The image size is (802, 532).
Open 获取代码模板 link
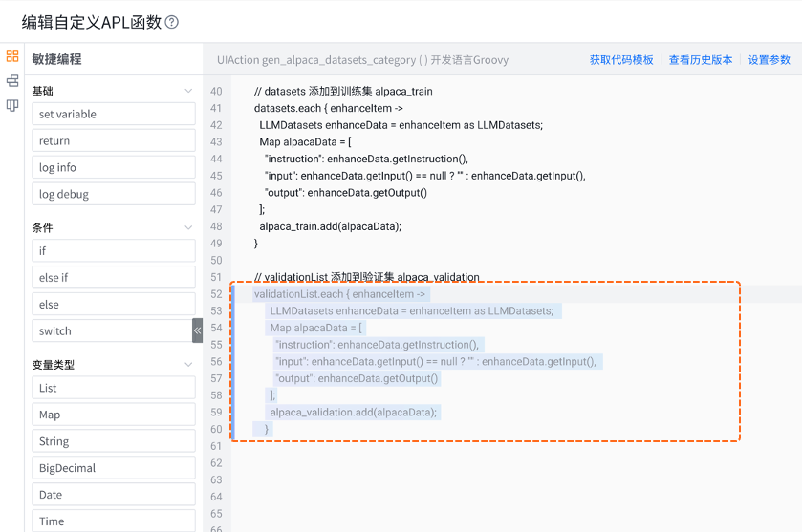[x=621, y=59]
